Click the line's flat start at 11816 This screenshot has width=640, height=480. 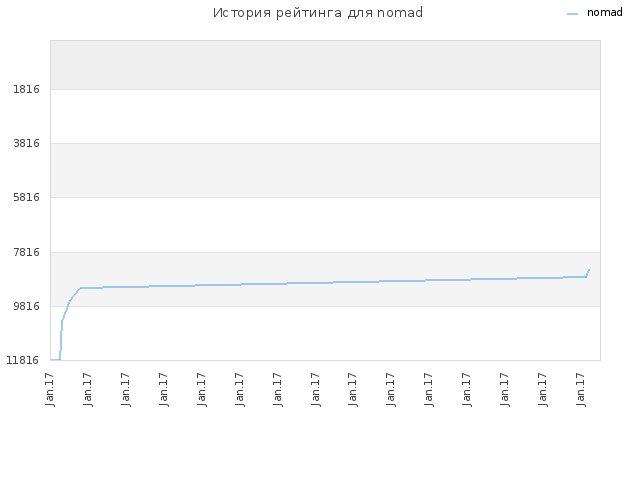(55, 360)
